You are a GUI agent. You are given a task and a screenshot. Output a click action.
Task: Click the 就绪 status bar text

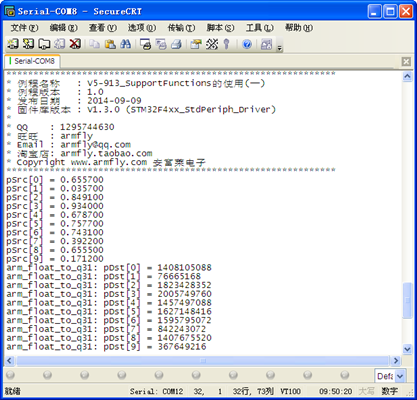pos(12,391)
